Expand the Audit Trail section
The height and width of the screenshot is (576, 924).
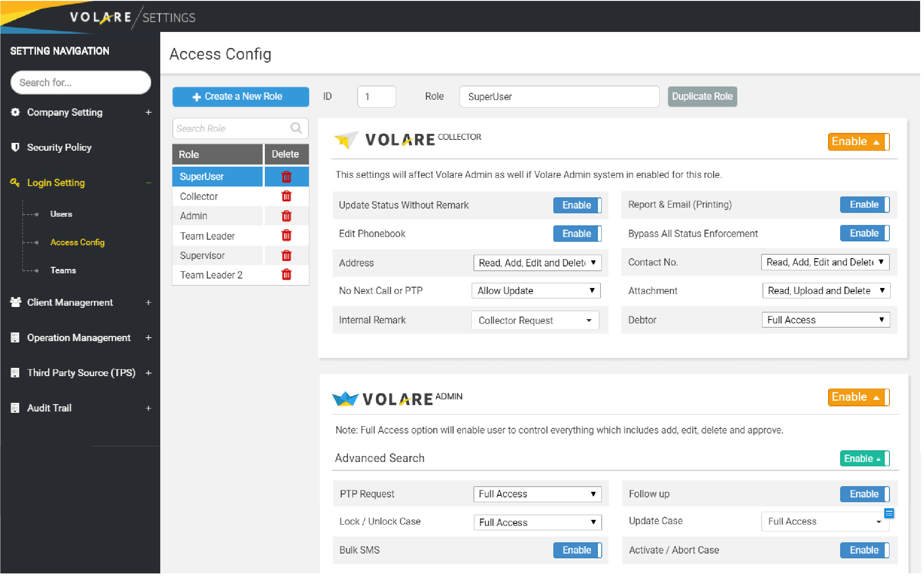tap(149, 409)
